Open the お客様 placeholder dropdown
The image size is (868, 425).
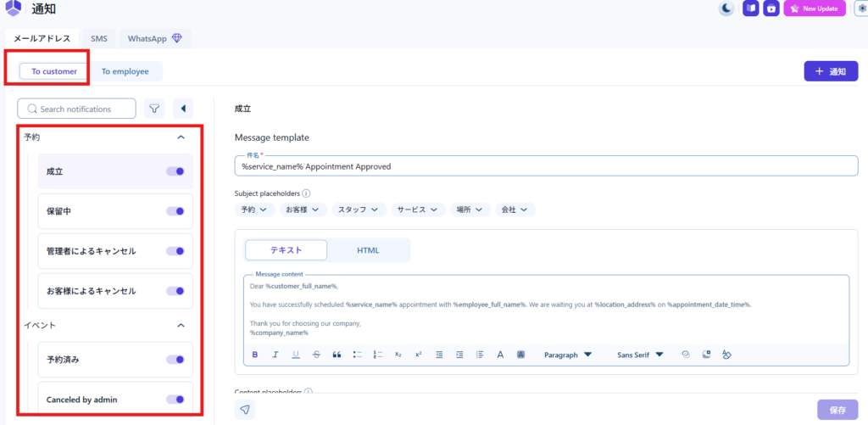coord(302,210)
